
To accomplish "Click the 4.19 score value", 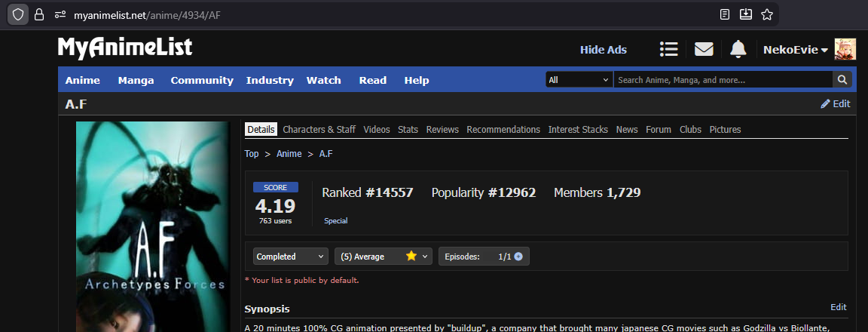I will [x=275, y=206].
